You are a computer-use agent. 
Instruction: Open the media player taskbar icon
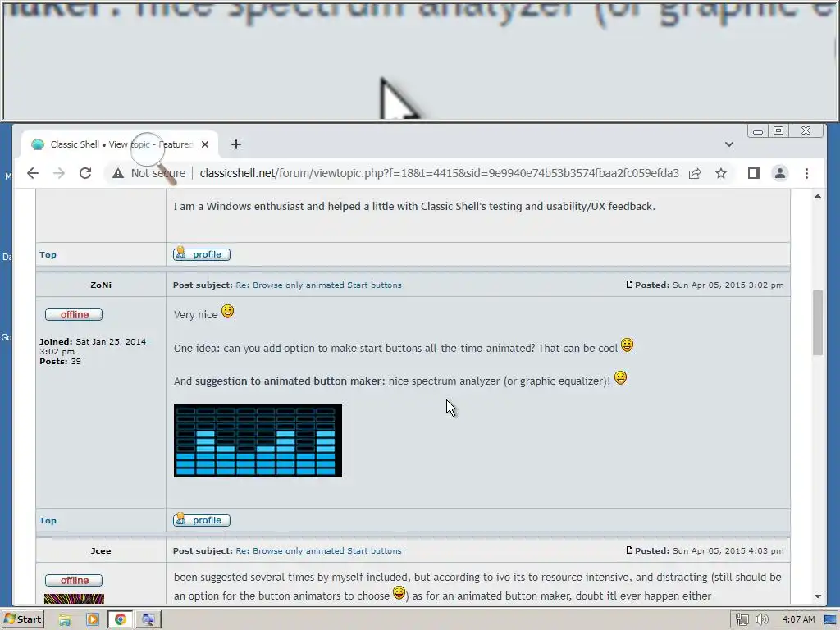click(93, 620)
